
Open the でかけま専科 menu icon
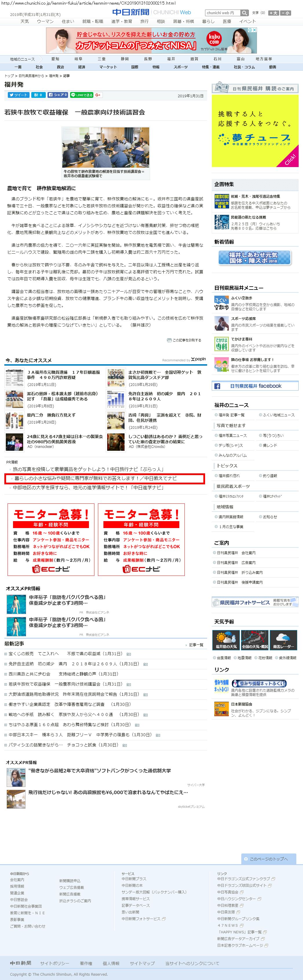click(x=221, y=344)
